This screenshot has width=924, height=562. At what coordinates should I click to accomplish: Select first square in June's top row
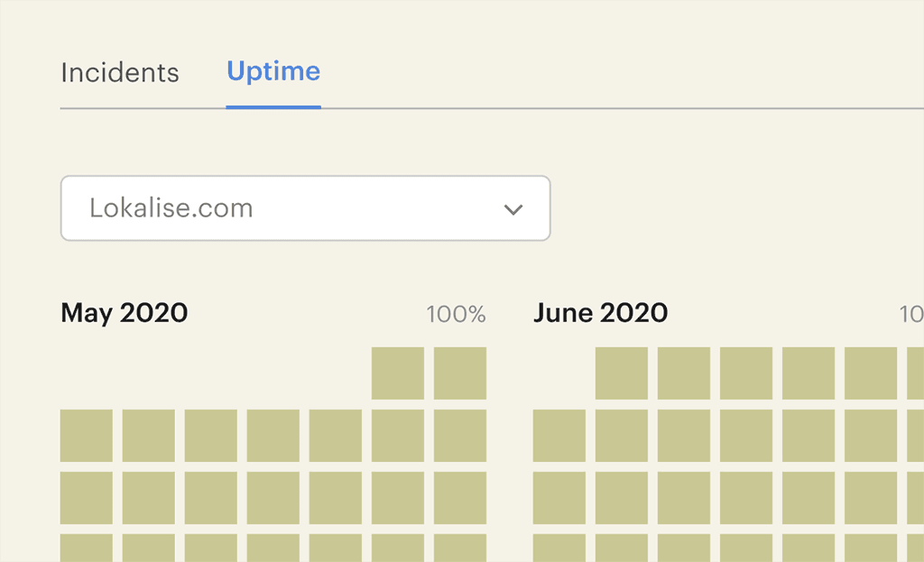(x=622, y=373)
